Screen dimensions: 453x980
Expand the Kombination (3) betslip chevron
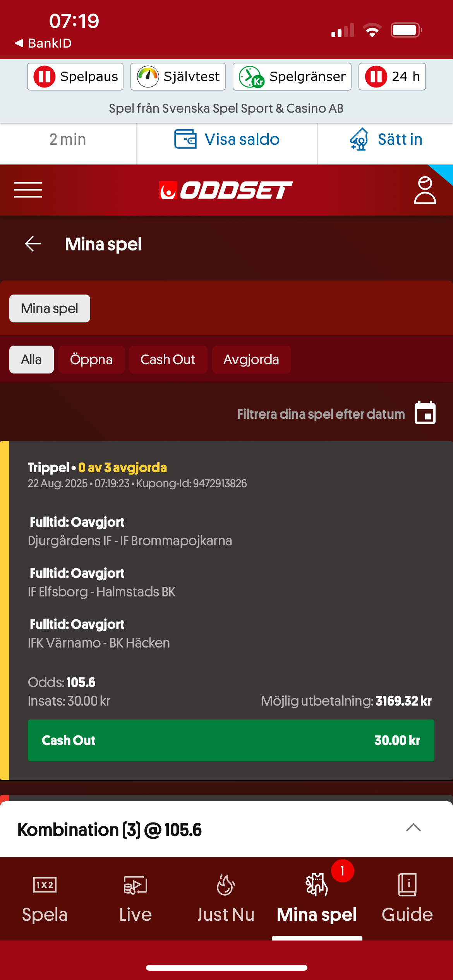[414, 828]
